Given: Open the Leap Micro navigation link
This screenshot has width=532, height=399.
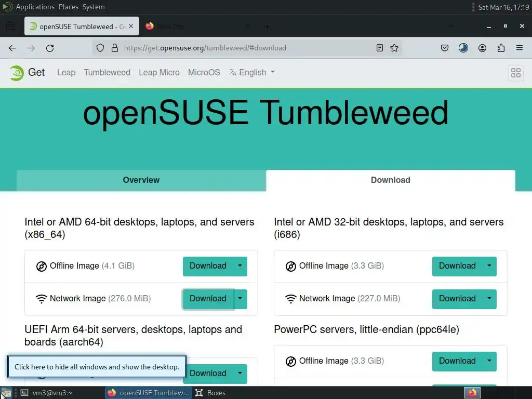Looking at the screenshot, I should click(x=159, y=73).
